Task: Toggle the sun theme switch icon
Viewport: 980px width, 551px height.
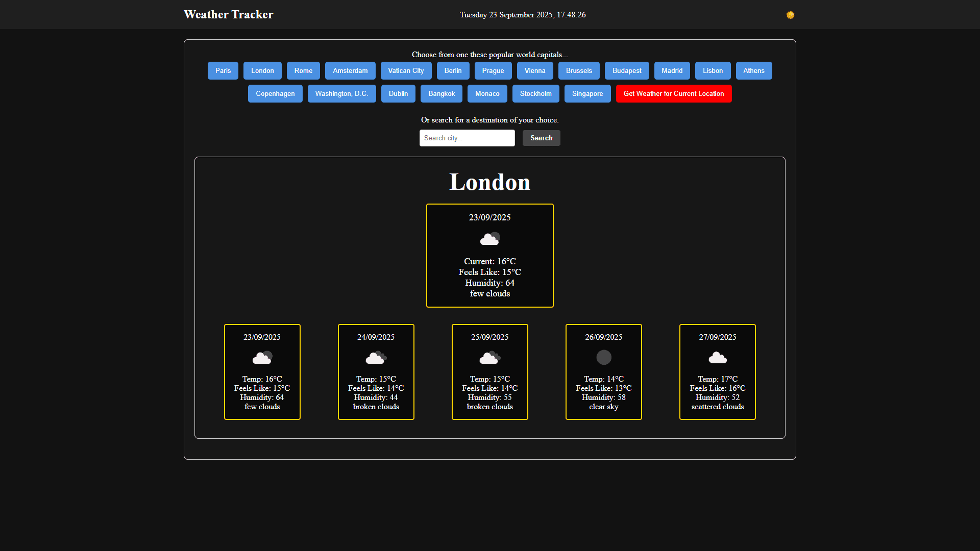Action: [x=790, y=15]
